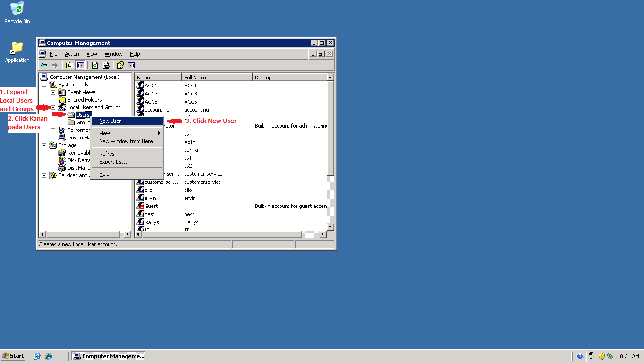Click the Up one level folder toolbar icon
Screen dimensions: 644x363
[x=69, y=65]
